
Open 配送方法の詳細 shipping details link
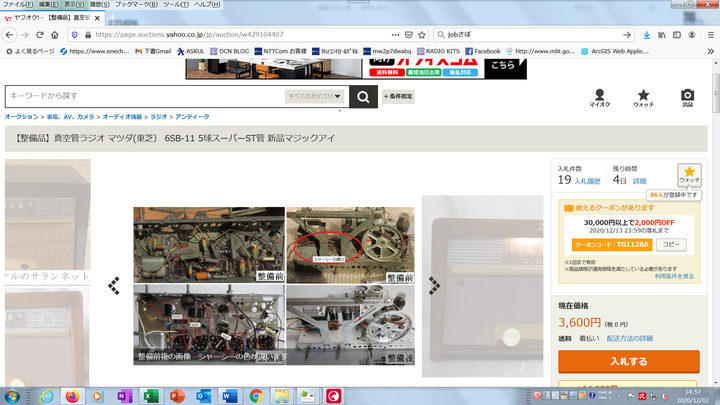click(630, 339)
